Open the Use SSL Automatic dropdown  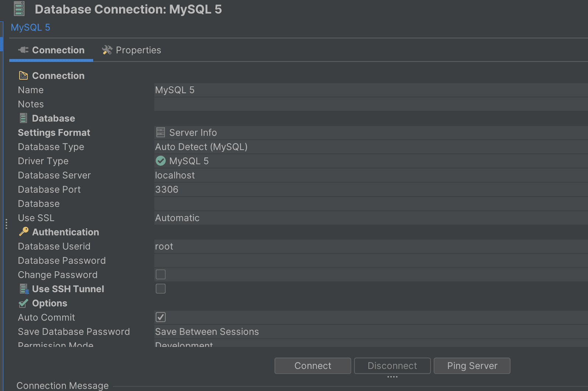[x=367, y=218]
